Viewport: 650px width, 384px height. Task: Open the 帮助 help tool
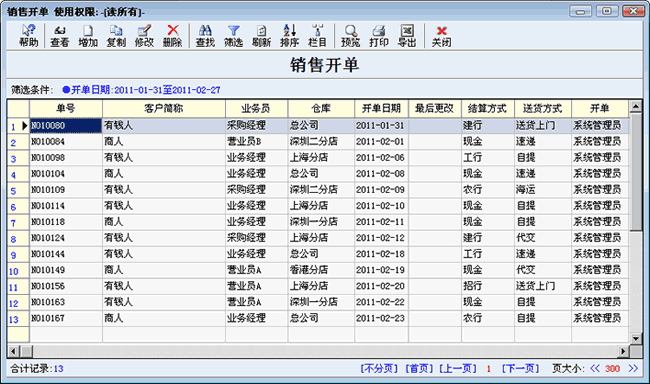click(x=29, y=36)
